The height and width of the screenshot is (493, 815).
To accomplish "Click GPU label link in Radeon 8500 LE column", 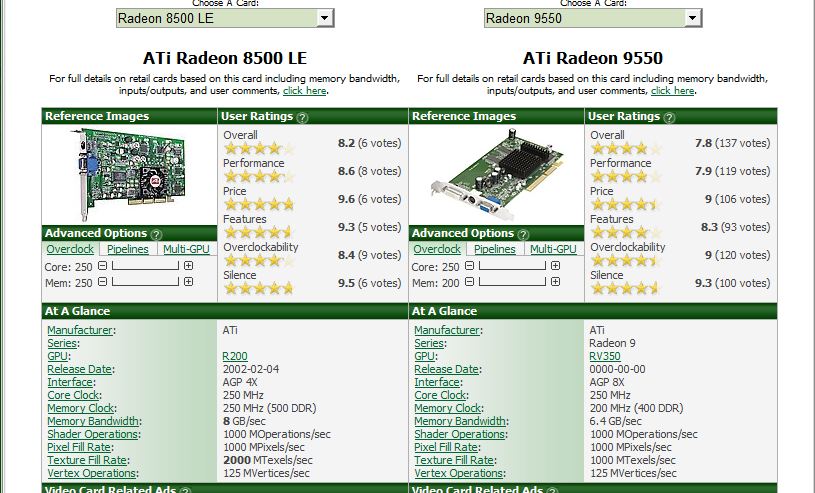I will [58, 356].
